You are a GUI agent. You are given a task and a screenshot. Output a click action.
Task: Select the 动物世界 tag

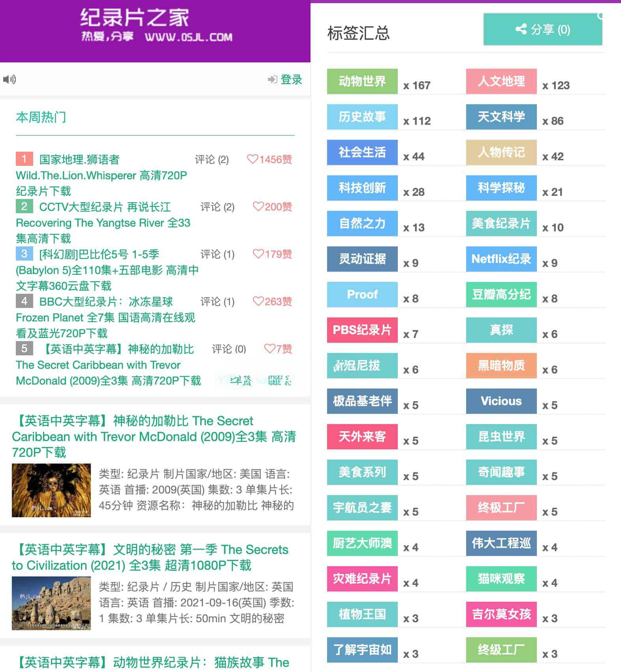[362, 81]
